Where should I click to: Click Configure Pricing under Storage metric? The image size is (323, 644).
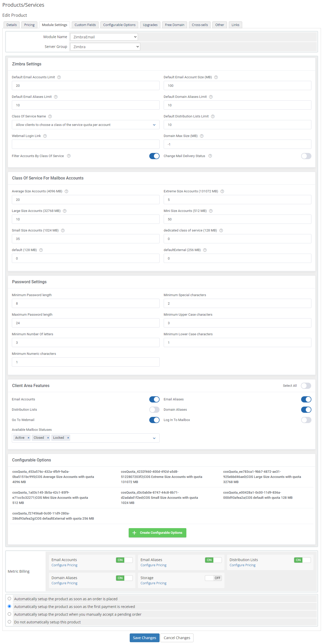(x=153, y=583)
